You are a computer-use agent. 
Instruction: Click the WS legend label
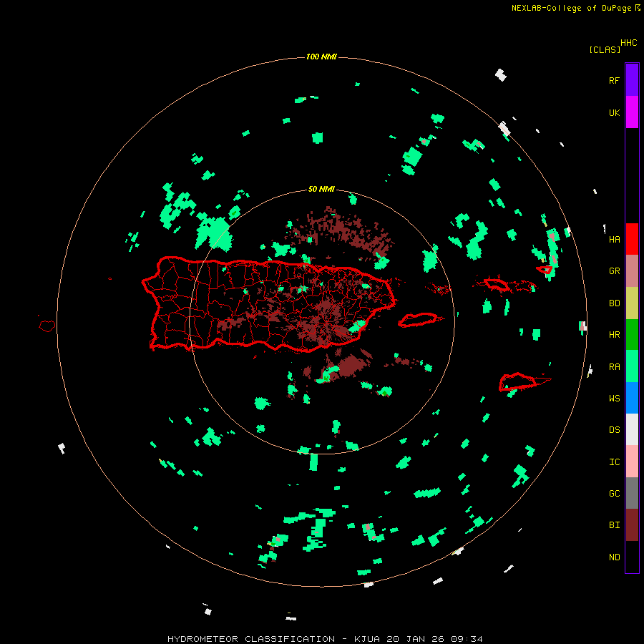(614, 399)
